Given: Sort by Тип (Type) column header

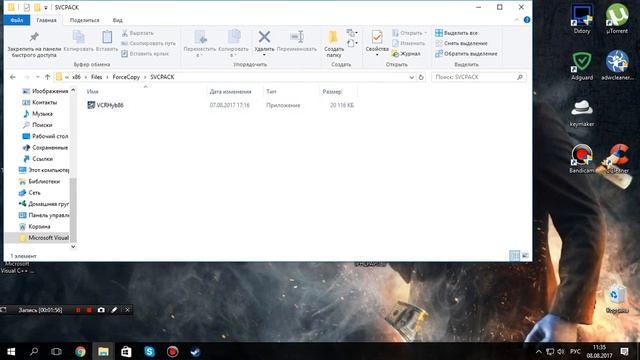Looking at the screenshot, I should (271, 91).
